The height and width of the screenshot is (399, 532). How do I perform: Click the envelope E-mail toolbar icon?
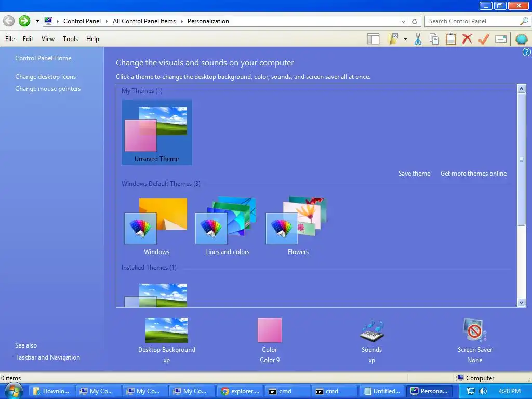coord(501,39)
